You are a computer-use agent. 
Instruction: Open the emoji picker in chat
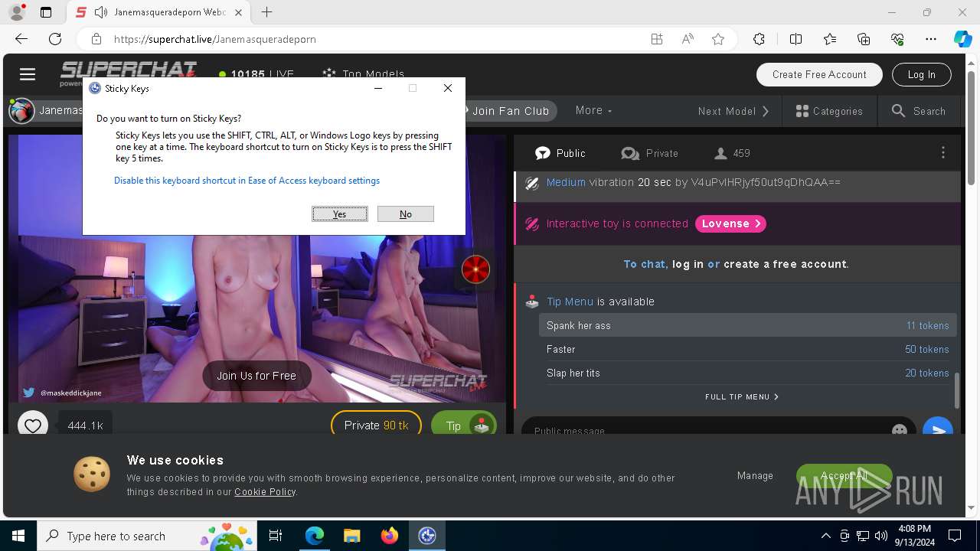[900, 430]
